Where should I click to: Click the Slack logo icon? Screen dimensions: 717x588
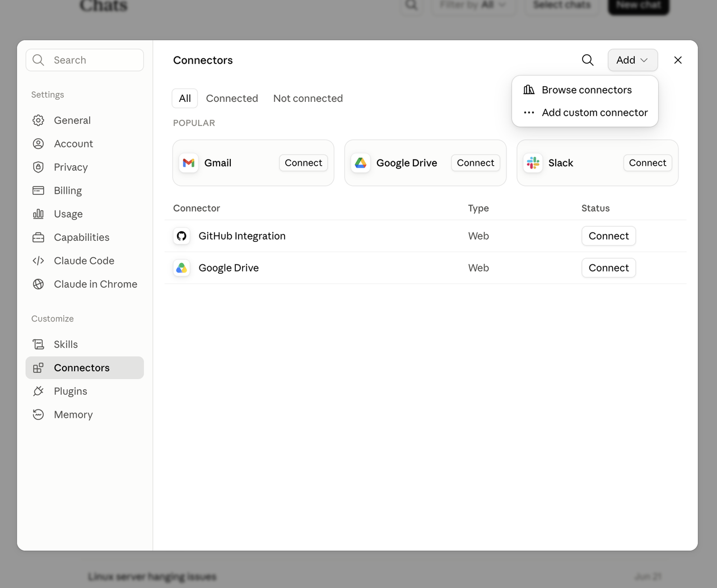[533, 163]
